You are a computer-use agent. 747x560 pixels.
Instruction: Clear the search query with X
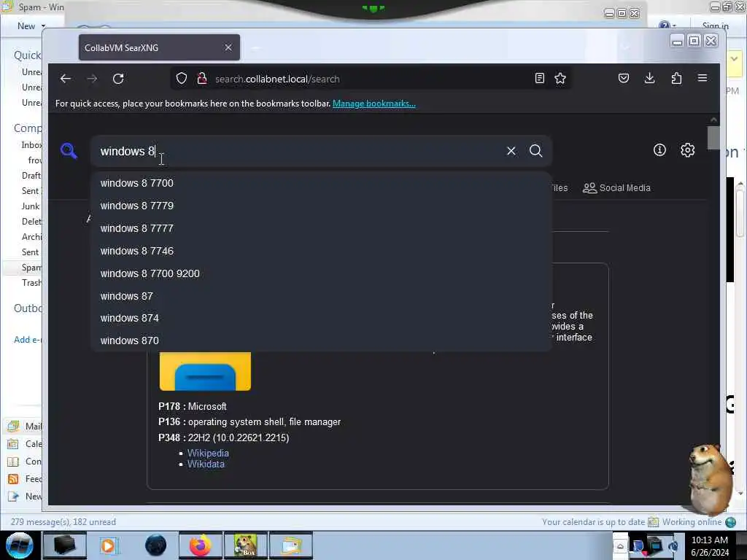coord(511,151)
